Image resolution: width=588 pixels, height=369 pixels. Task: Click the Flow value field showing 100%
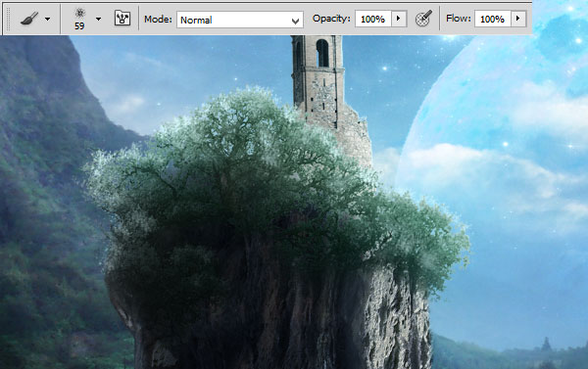tap(492, 19)
